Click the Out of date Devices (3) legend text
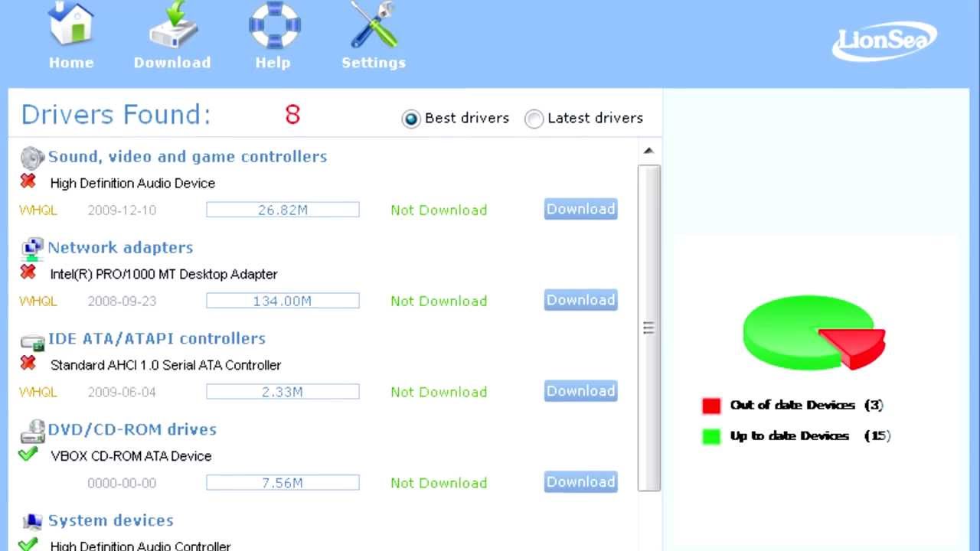Image resolution: width=980 pixels, height=551 pixels. click(x=806, y=405)
